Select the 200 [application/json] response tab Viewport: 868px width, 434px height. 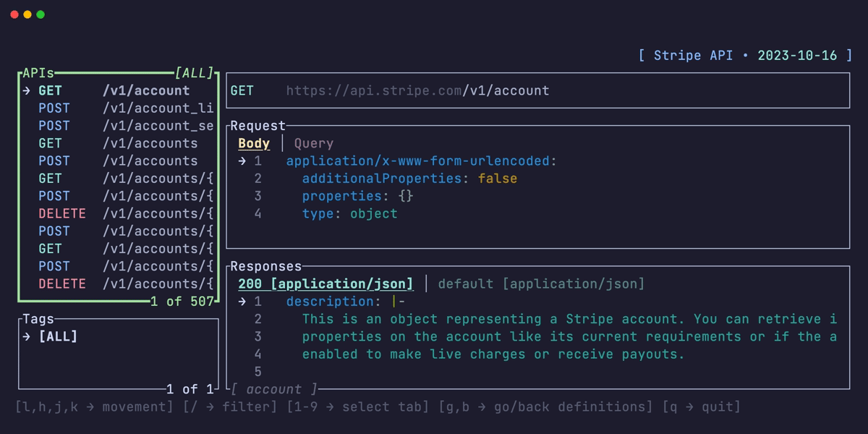pos(325,284)
